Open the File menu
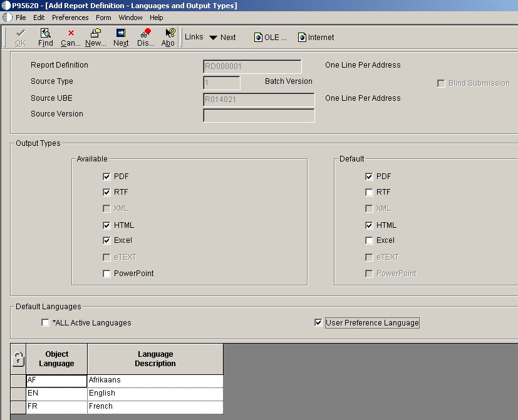The image size is (518, 420). (x=21, y=18)
